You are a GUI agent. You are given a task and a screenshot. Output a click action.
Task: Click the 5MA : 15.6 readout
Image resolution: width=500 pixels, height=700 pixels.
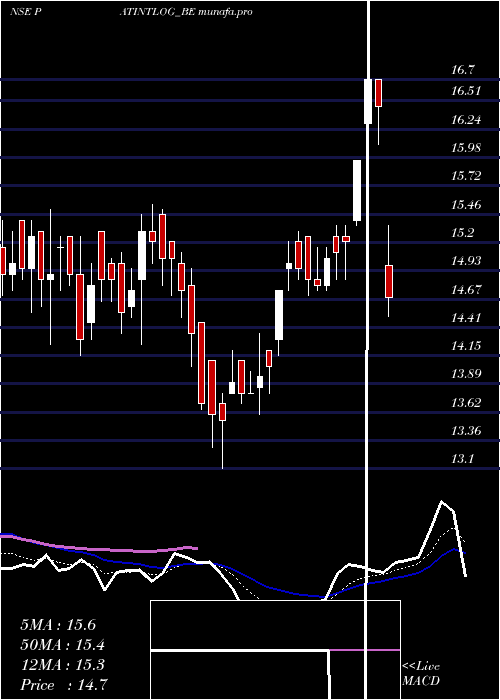coord(58,625)
